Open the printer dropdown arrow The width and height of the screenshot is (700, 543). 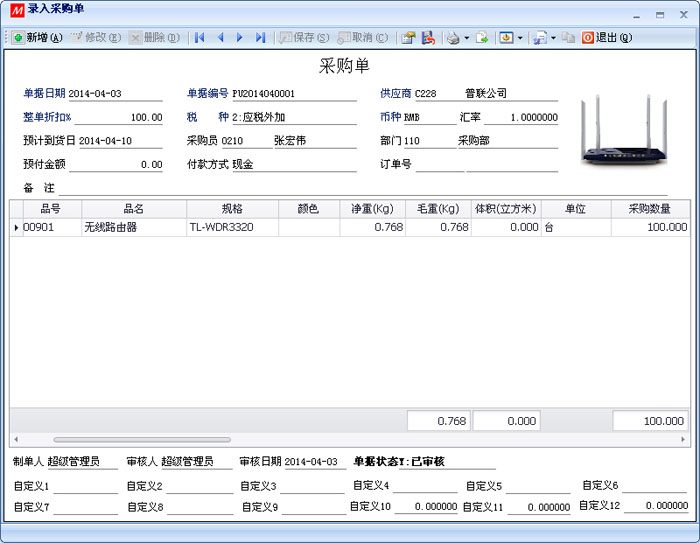point(467,38)
